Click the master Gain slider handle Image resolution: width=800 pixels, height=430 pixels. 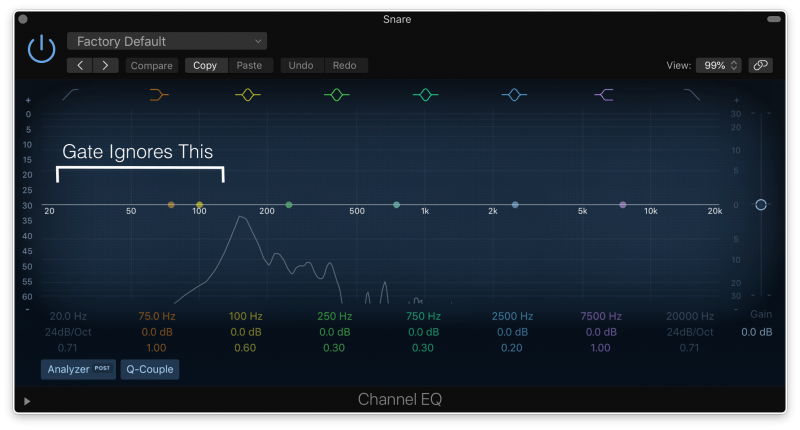coord(761,205)
